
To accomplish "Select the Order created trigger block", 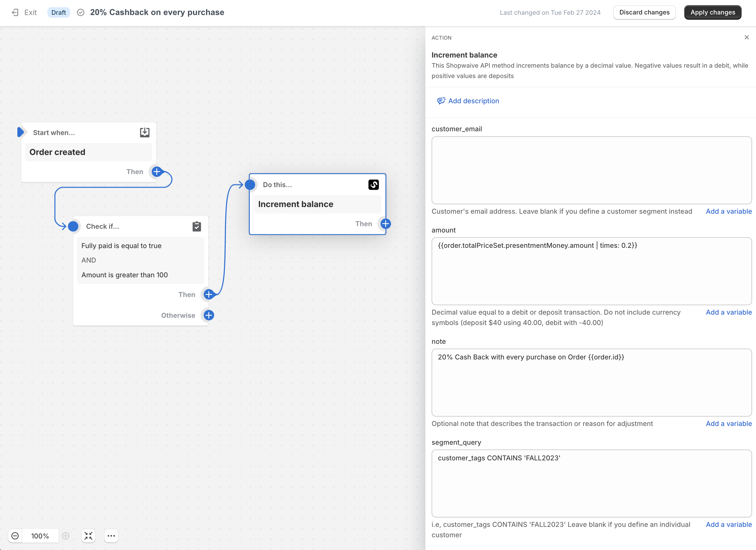I will 89,152.
